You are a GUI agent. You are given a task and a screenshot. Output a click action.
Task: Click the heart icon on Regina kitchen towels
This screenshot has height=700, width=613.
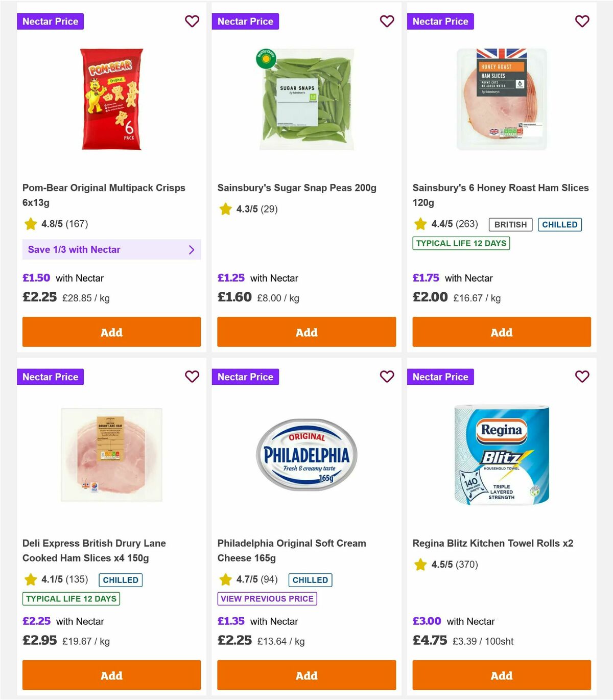pos(582,377)
